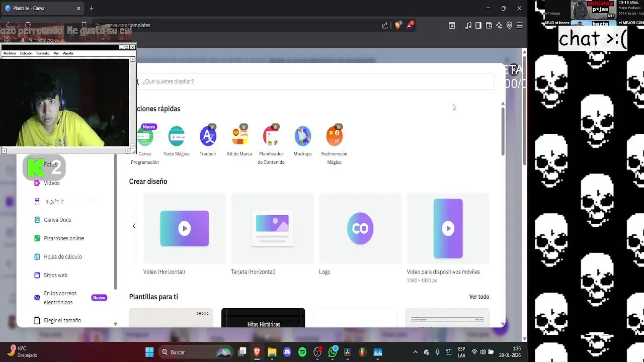Image resolution: width=644 pixels, height=362 pixels.
Task: Open the volume control in system tray
Action: 483,352
